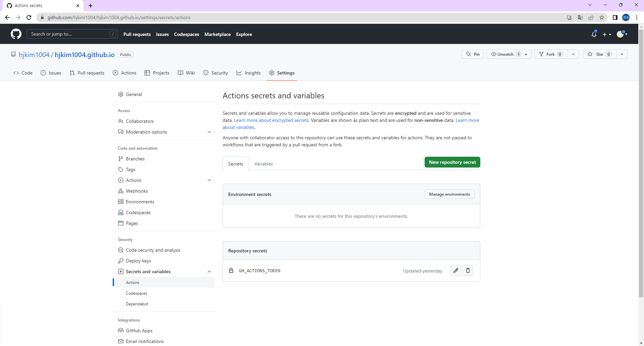
Task: Toggle the browser side panel icon
Action: click(x=615, y=17)
